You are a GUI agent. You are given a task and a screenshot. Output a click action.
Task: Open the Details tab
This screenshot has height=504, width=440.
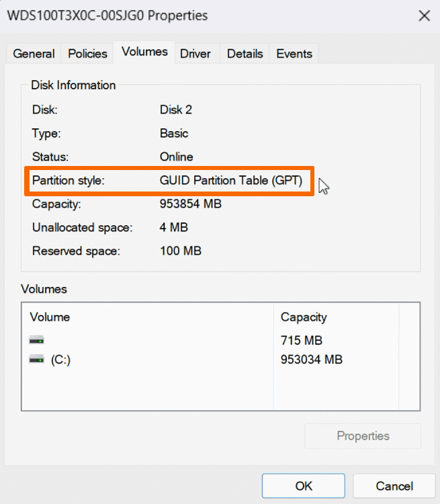click(243, 54)
